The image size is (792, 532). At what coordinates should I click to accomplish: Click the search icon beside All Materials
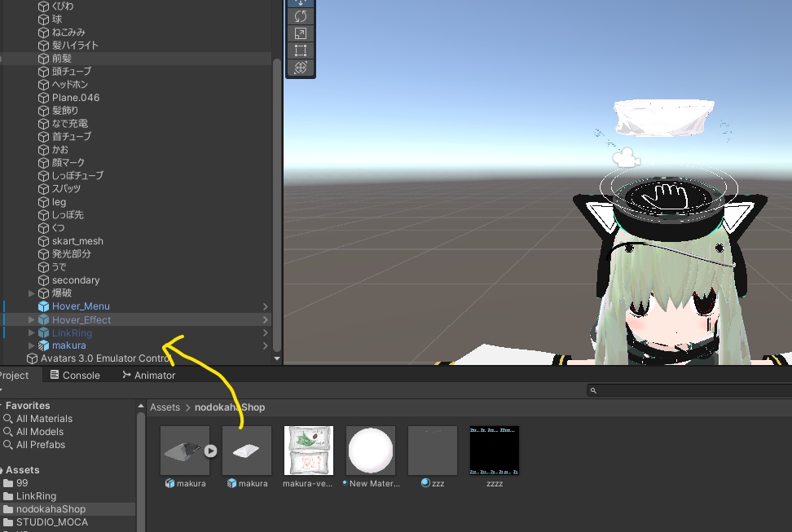[8, 419]
